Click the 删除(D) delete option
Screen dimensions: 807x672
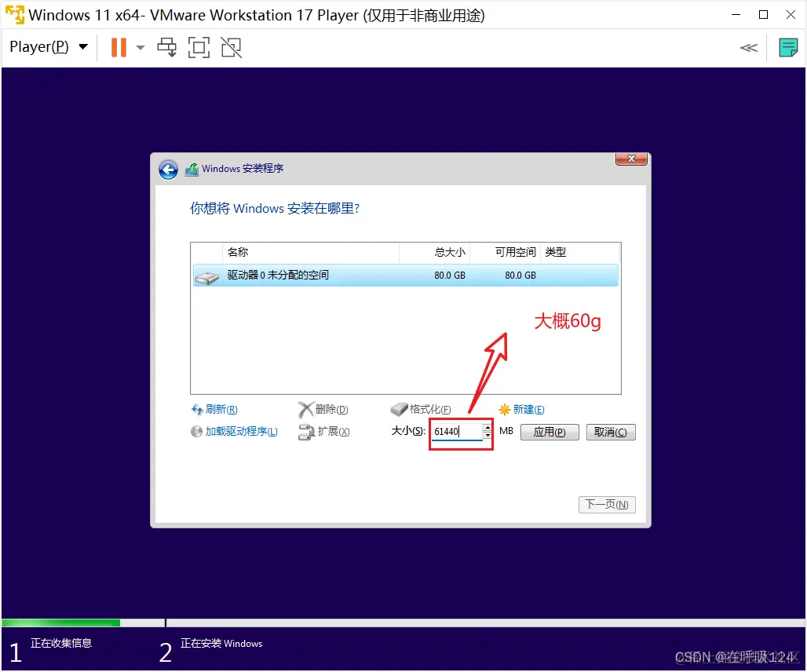point(331,410)
